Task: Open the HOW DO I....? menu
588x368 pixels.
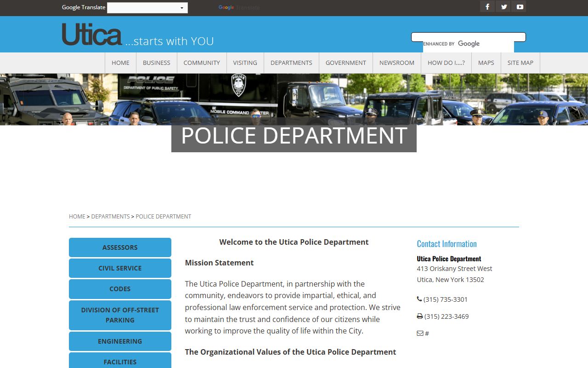Action: click(446, 63)
